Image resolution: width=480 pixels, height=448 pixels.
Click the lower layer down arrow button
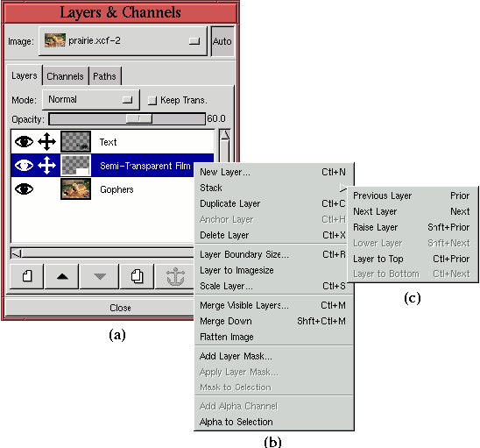click(100, 276)
